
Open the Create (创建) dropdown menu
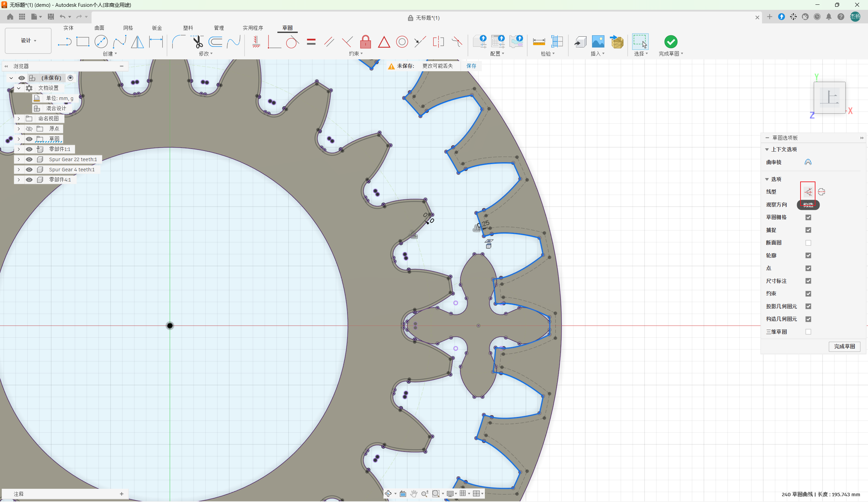click(x=110, y=54)
